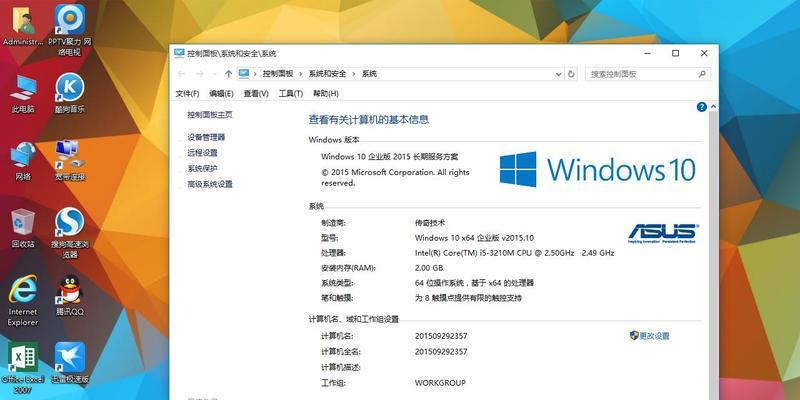Image resolution: width=800 pixels, height=400 pixels.
Task: Click the 查看有关计算机的基本信息 heading
Action: coord(369,120)
